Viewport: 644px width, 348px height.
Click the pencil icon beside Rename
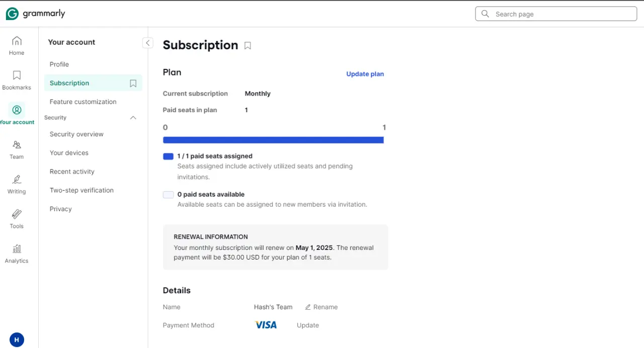[308, 307]
